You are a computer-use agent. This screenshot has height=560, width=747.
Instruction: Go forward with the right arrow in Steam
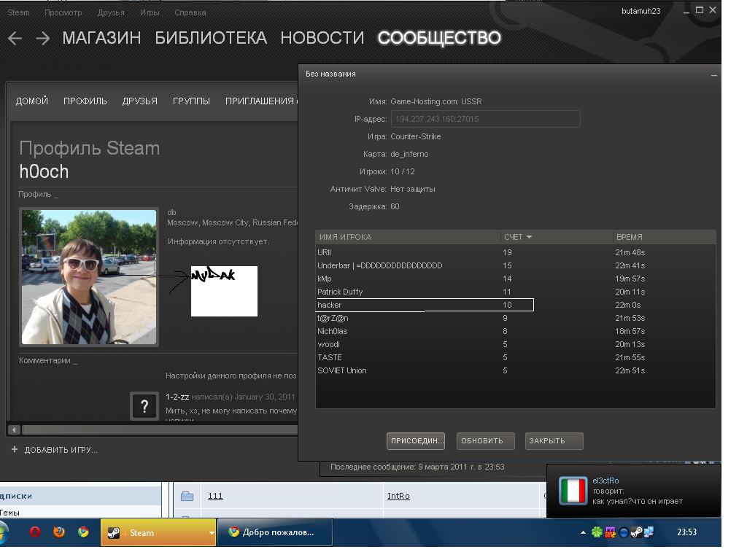click(43, 38)
